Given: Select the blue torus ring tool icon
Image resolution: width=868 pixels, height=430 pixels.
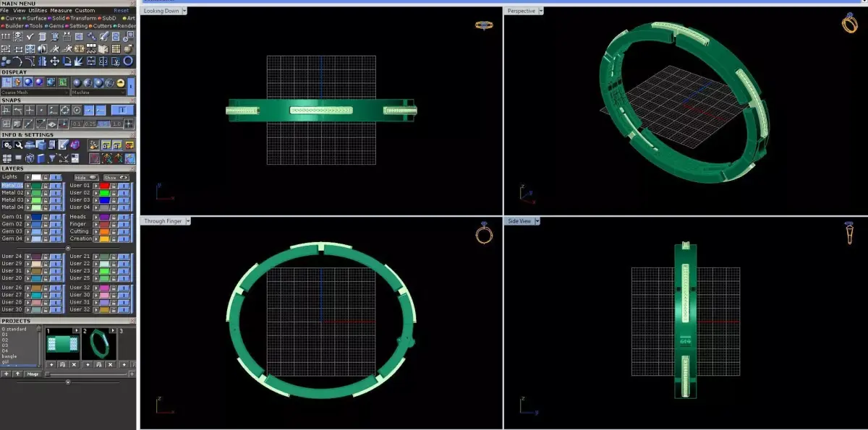Looking at the screenshot, I should pos(128,61).
